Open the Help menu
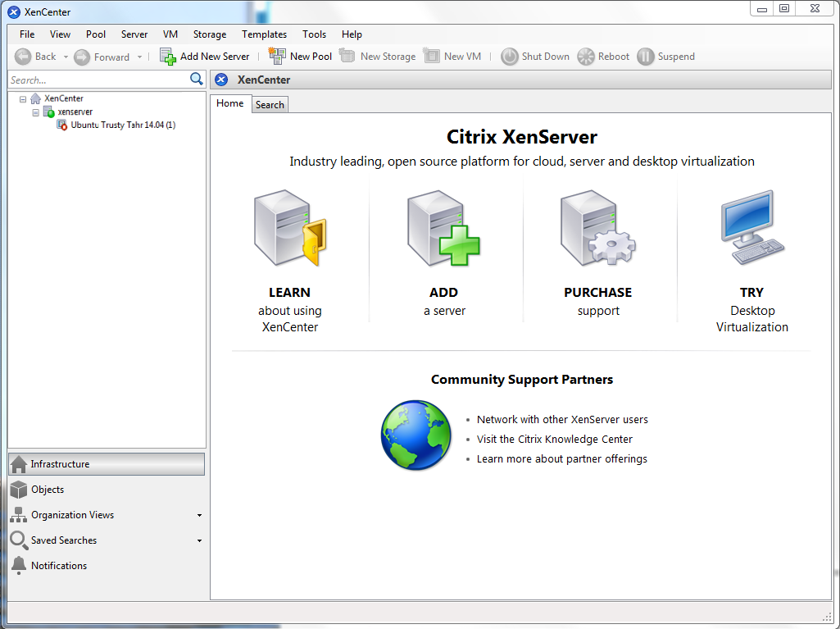 352,34
